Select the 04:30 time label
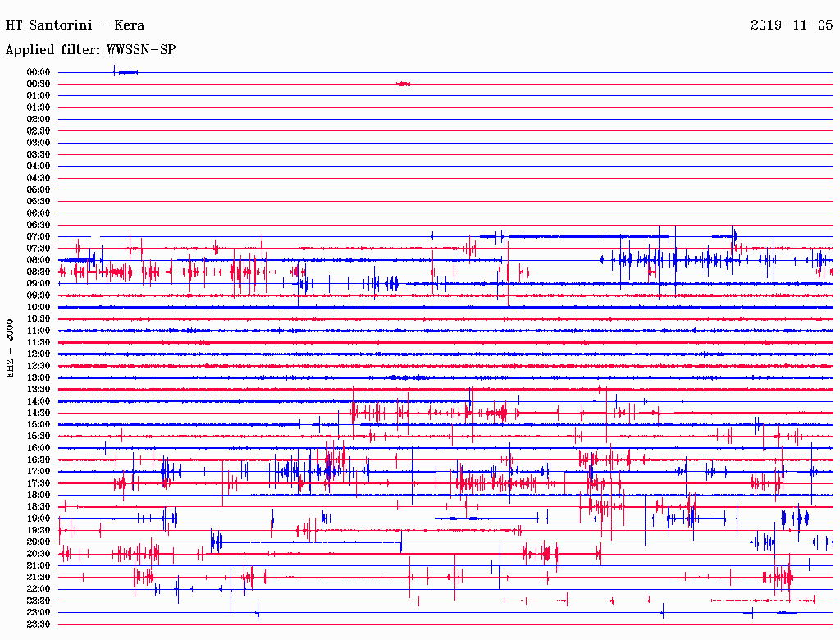This screenshot has width=840, height=640. click(38, 178)
